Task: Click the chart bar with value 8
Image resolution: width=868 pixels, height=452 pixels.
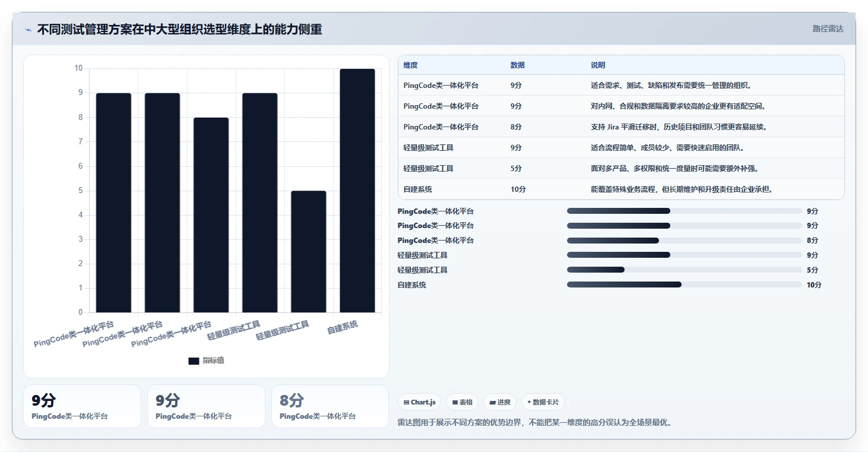Action: (x=211, y=215)
